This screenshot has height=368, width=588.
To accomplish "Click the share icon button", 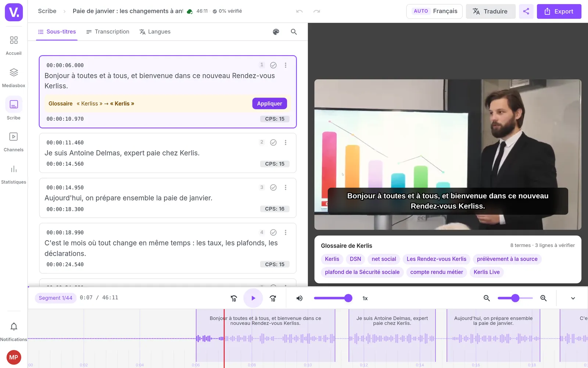I will (x=526, y=11).
